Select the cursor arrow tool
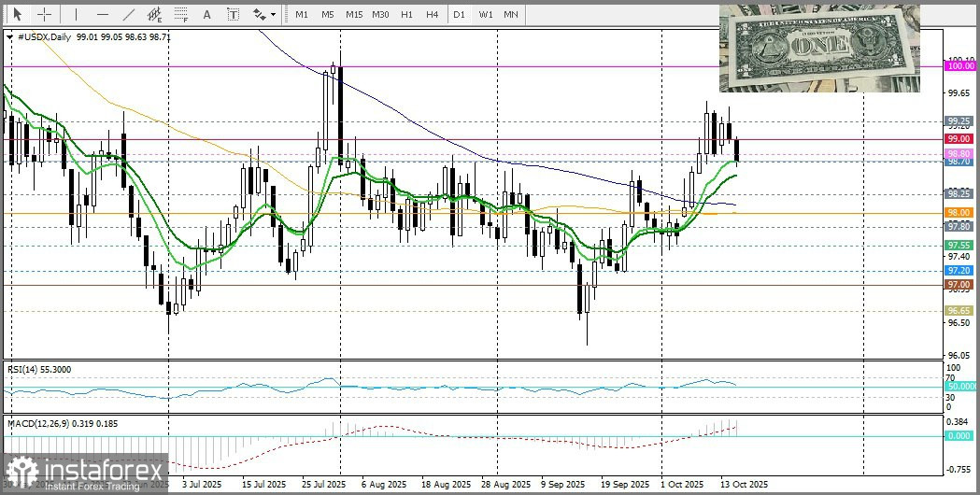This screenshot has height=495, width=980. (17, 15)
